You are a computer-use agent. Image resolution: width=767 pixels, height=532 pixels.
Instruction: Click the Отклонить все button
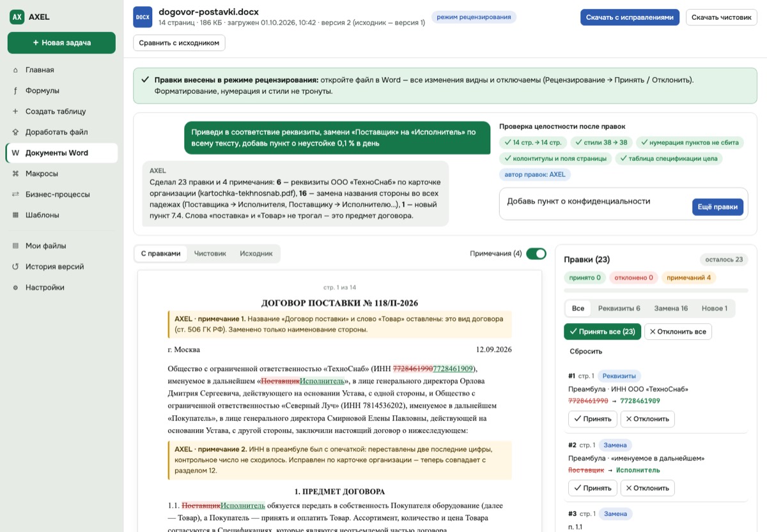point(678,331)
